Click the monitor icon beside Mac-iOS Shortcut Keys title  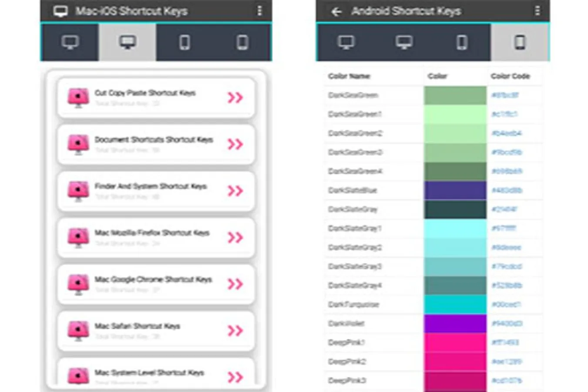[x=60, y=11]
